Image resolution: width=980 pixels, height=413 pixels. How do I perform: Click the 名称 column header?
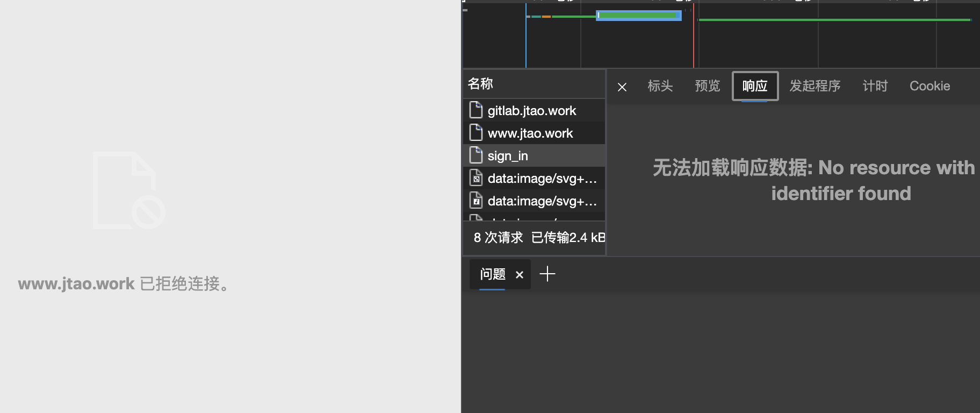click(480, 84)
